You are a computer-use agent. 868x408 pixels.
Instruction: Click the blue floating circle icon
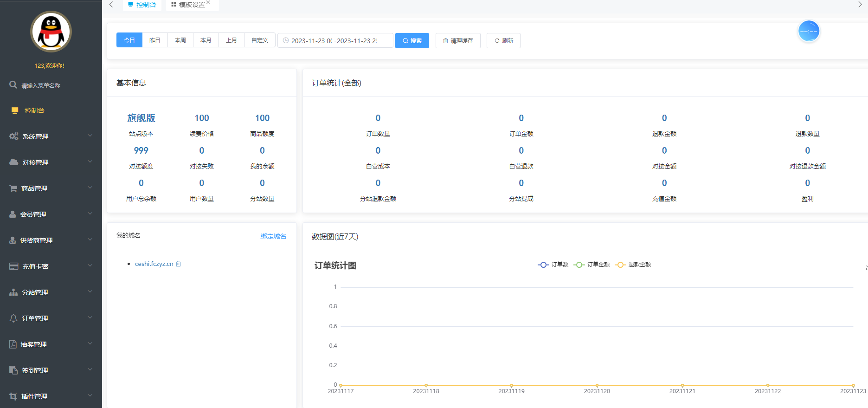coord(809,31)
